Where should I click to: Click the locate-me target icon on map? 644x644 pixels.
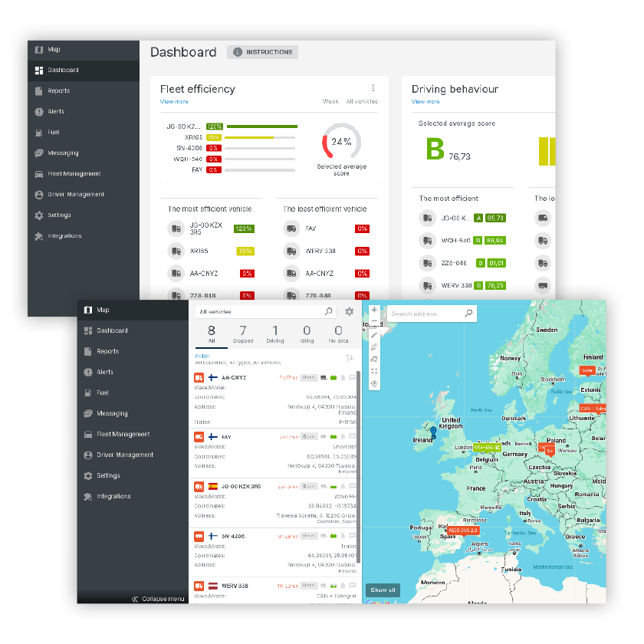pyautogui.click(x=374, y=383)
